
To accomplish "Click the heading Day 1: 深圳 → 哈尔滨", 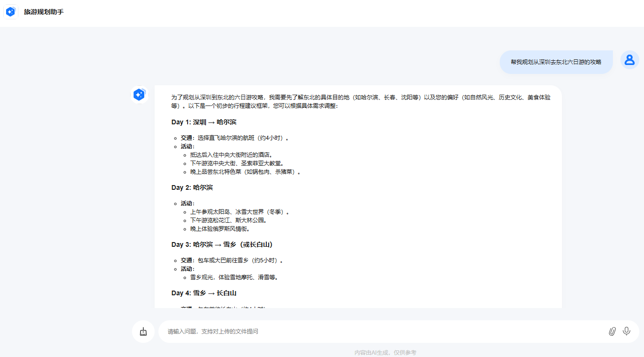I will (204, 122).
